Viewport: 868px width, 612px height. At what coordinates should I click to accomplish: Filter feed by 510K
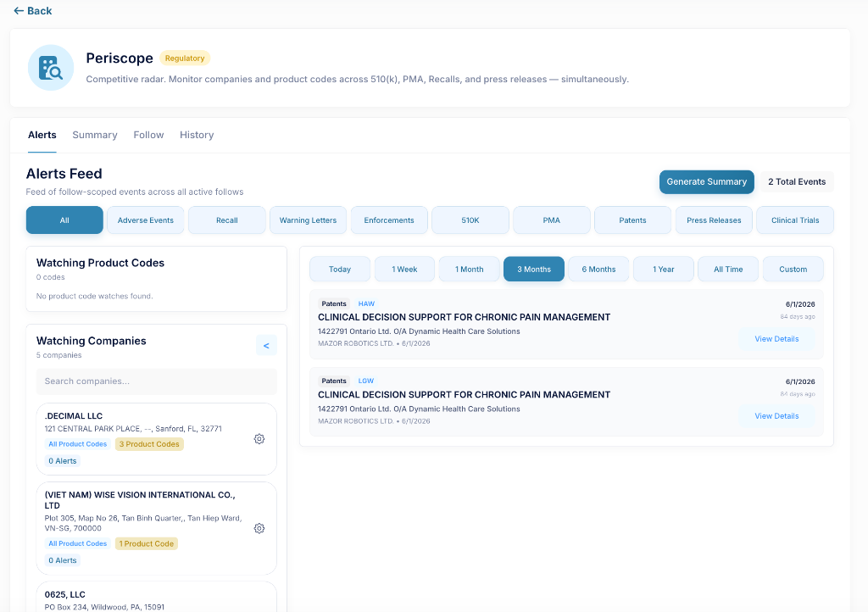[x=470, y=220]
